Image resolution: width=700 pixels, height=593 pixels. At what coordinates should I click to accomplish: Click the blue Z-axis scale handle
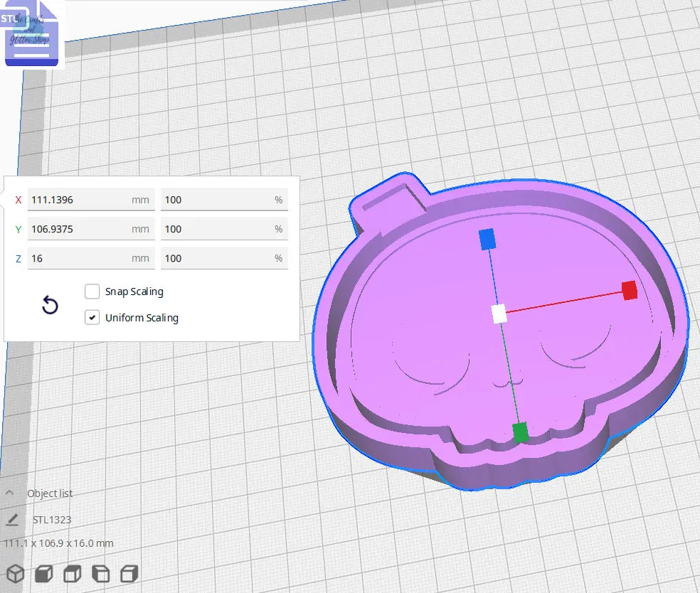click(488, 240)
